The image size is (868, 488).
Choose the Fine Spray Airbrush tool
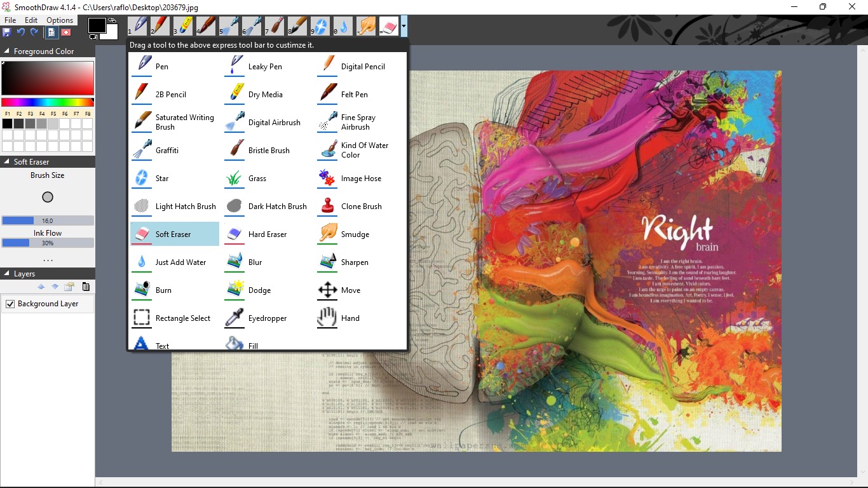(360, 122)
